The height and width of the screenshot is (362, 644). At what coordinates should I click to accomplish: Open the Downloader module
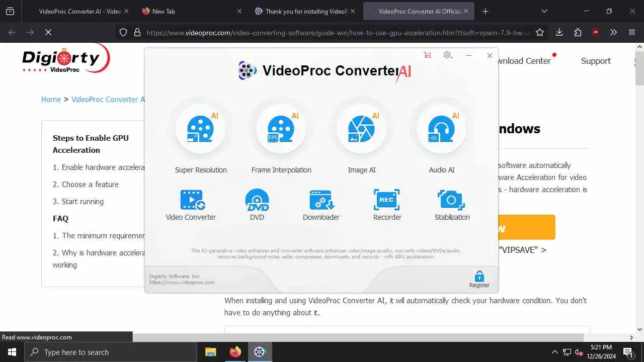pyautogui.click(x=321, y=206)
